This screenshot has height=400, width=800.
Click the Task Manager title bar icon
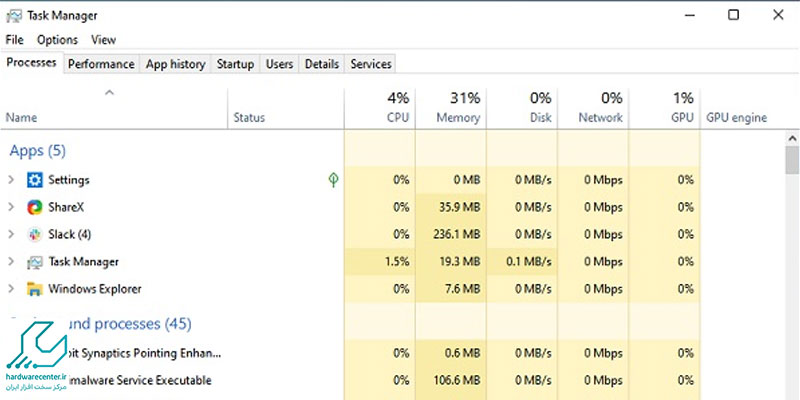coord(14,16)
